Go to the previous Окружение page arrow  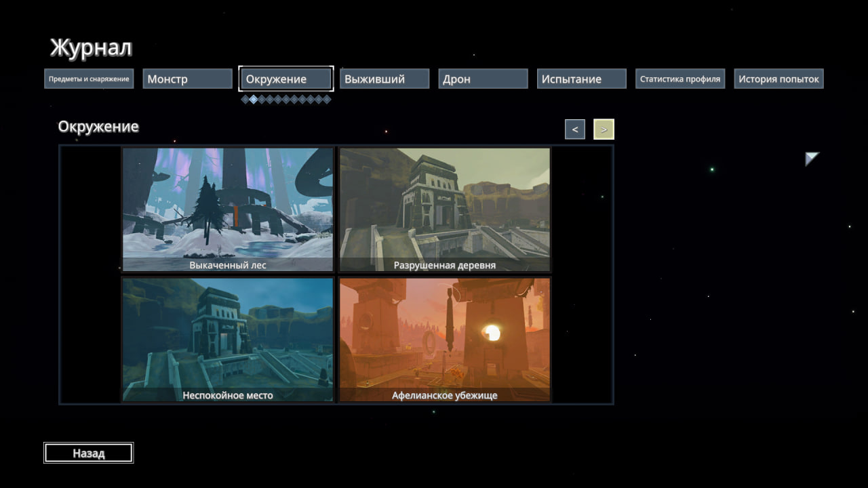(x=575, y=129)
